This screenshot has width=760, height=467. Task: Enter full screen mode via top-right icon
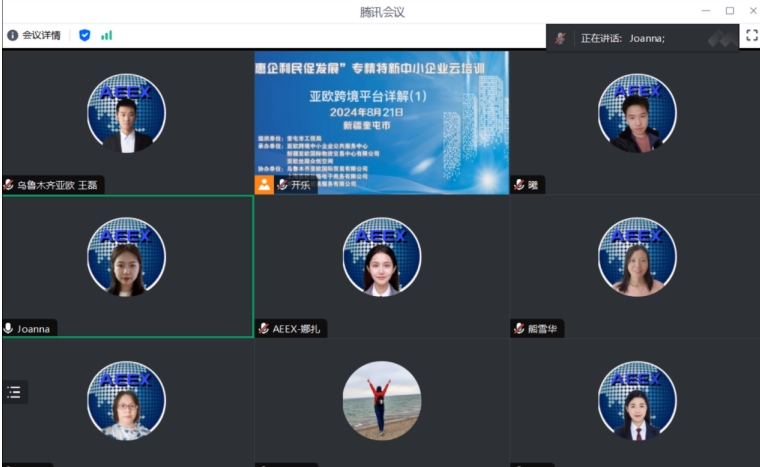[751, 35]
